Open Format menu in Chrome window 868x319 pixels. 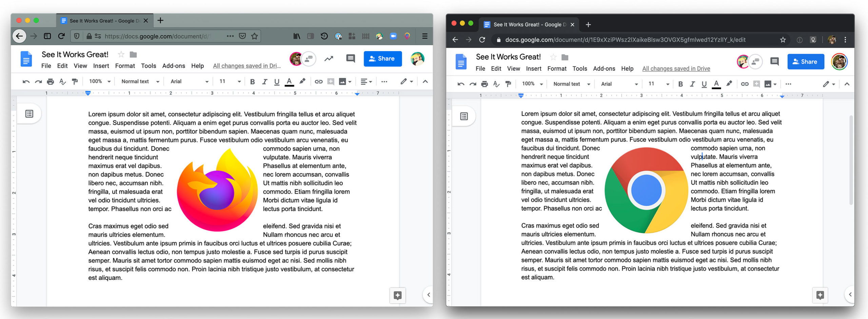click(557, 68)
